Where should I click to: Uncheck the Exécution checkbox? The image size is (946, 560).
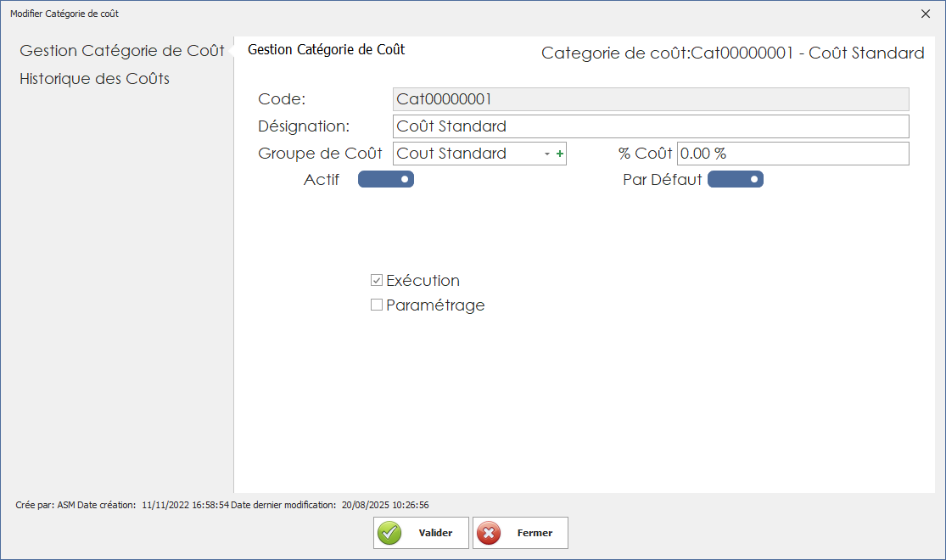(376, 279)
